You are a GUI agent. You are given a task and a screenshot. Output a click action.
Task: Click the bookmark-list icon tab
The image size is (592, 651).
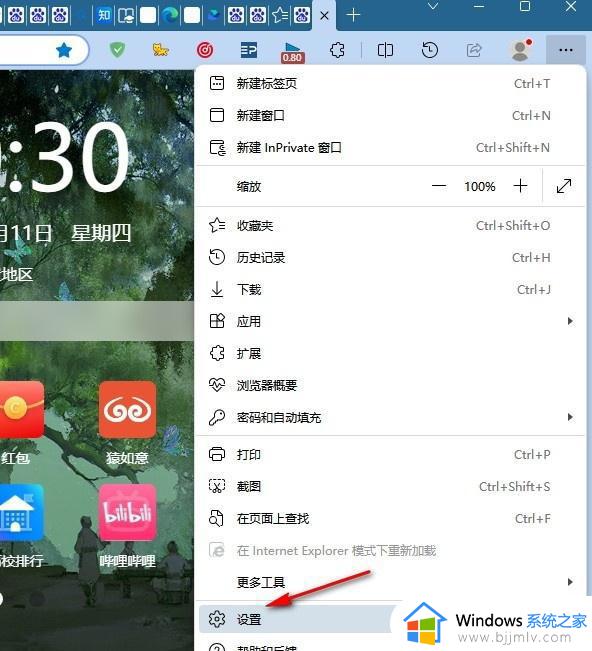pos(281,15)
